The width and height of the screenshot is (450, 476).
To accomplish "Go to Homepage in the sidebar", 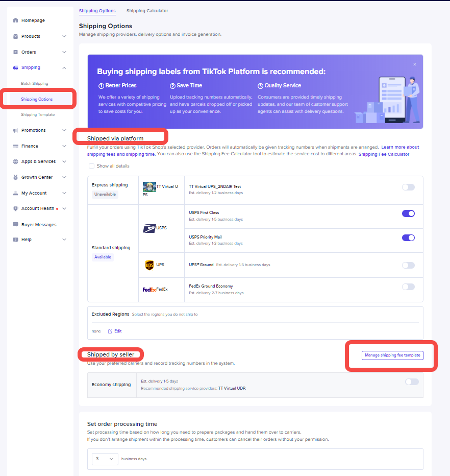I will point(33,20).
